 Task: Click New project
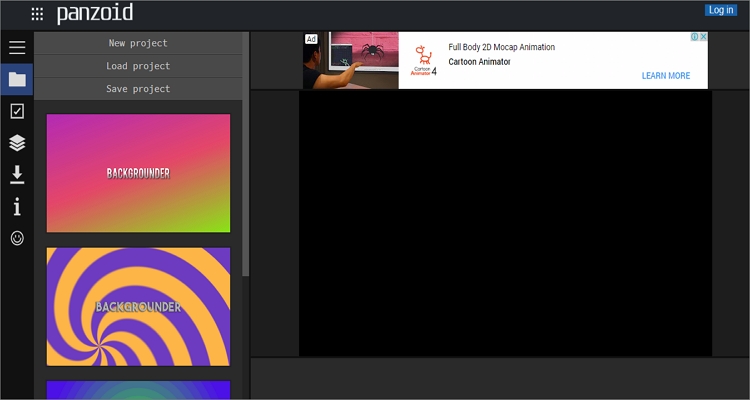click(138, 43)
